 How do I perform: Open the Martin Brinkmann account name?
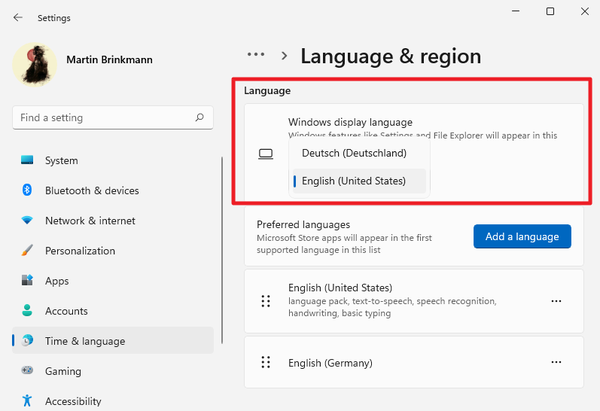click(x=109, y=60)
